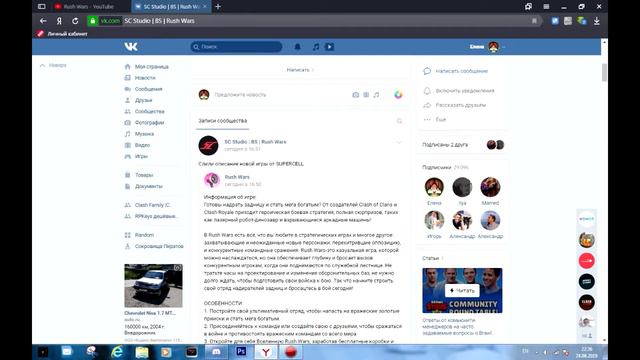The image size is (640, 360).
Task: Open Сокровища Пиратов sidebar item
Action: pyautogui.click(x=159, y=246)
